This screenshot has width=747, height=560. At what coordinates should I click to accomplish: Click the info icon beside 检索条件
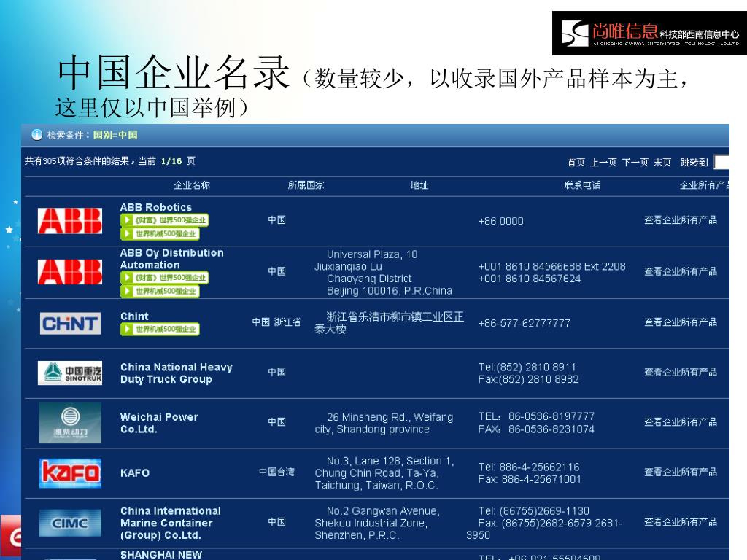[x=36, y=135]
